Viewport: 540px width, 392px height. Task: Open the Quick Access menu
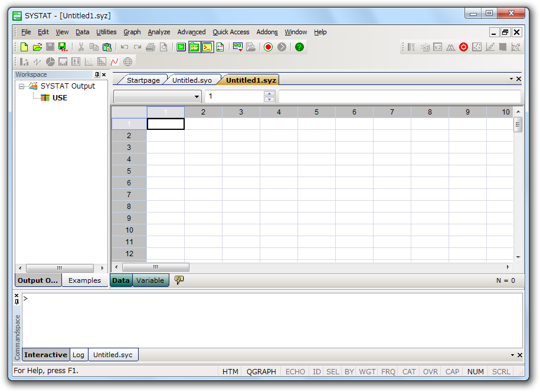tap(231, 32)
